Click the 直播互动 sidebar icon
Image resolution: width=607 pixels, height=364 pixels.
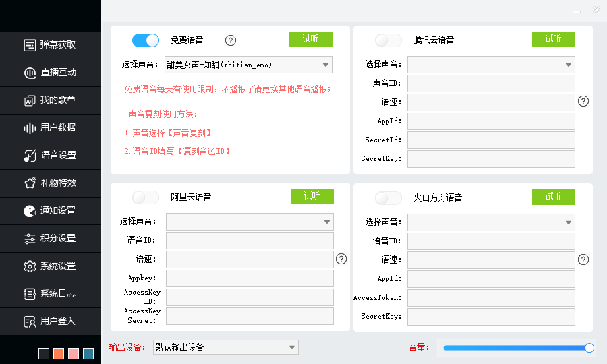tap(30, 73)
